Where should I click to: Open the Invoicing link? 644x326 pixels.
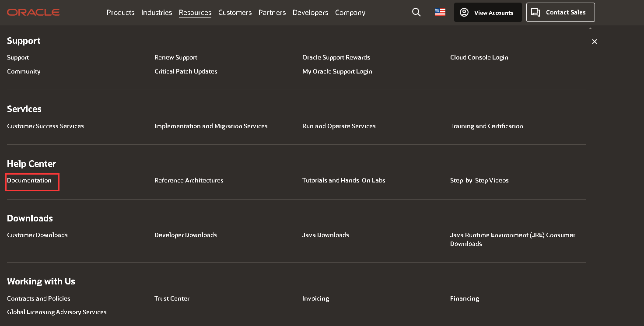(315, 298)
